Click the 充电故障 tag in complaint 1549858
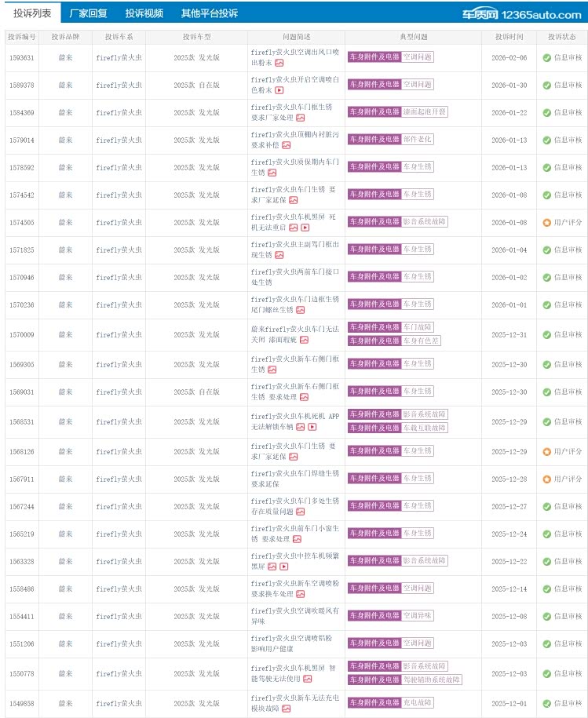 [418, 703]
